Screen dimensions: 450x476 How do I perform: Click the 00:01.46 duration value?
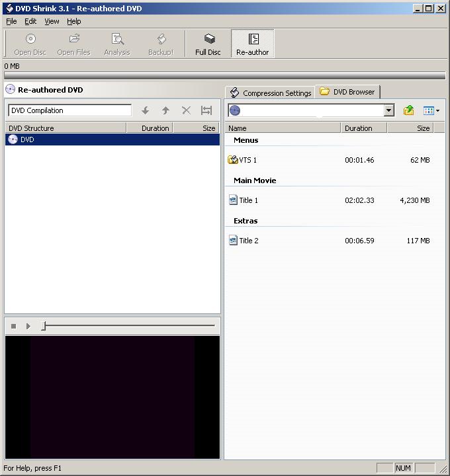pyautogui.click(x=359, y=160)
